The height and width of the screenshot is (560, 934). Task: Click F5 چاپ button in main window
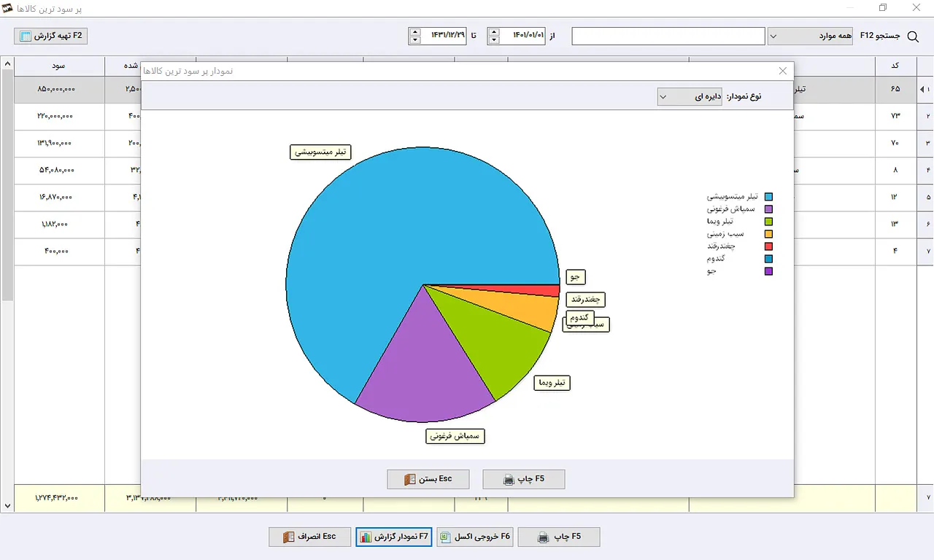pos(559,537)
